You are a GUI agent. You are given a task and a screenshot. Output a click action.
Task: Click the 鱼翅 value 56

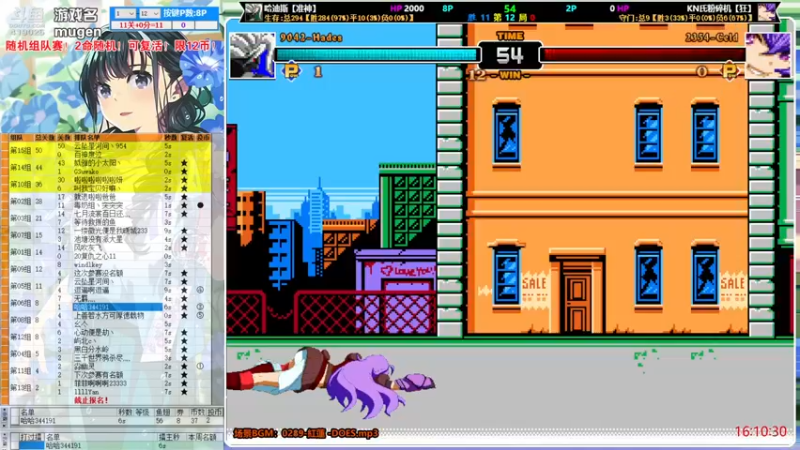(x=160, y=421)
